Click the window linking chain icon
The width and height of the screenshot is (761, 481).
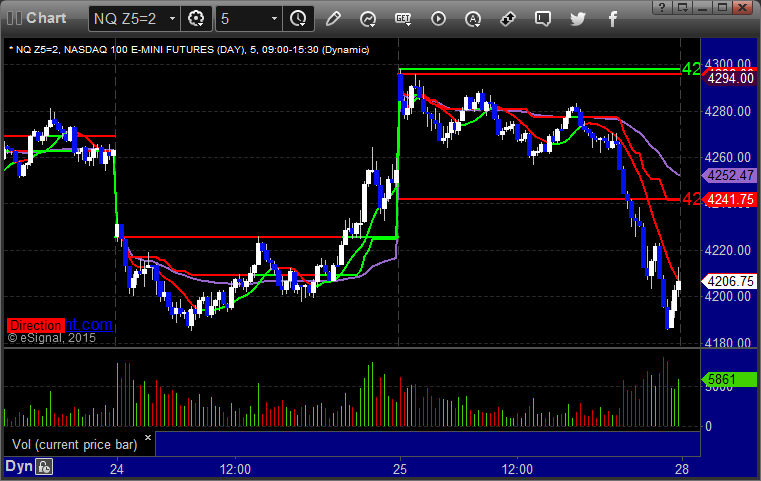coord(508,18)
